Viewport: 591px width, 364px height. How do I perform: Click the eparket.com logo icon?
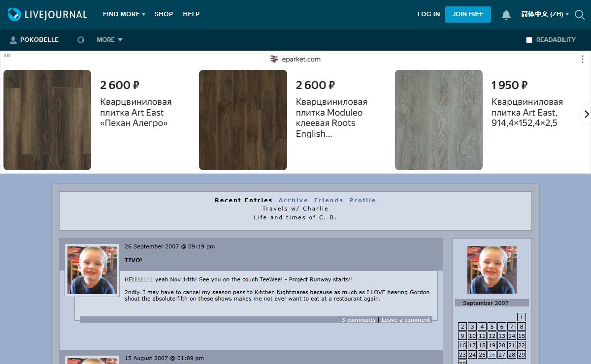(x=274, y=59)
